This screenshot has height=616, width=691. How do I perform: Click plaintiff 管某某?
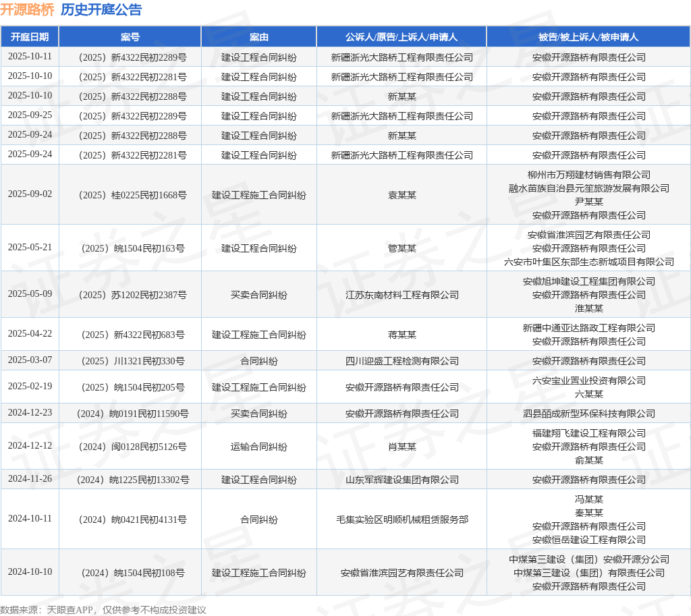pyautogui.click(x=402, y=248)
